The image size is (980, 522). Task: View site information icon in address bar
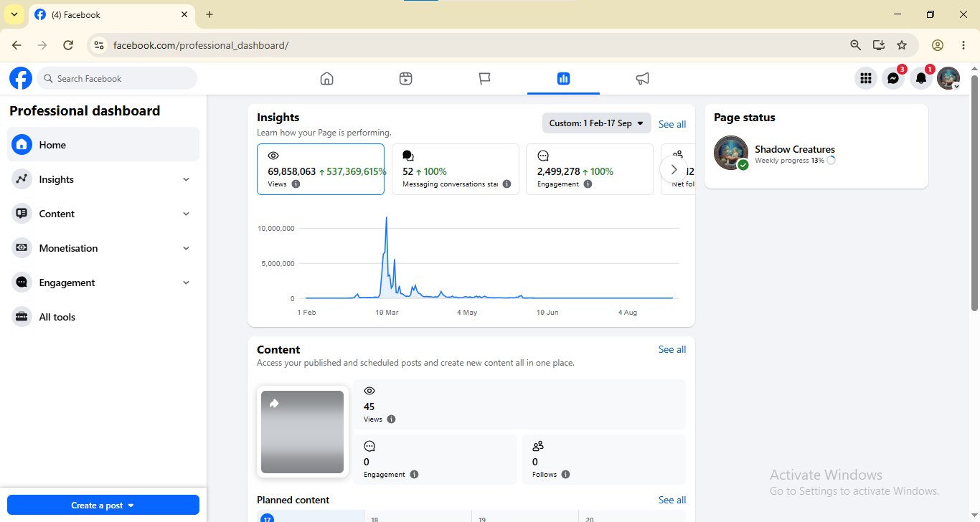point(99,45)
